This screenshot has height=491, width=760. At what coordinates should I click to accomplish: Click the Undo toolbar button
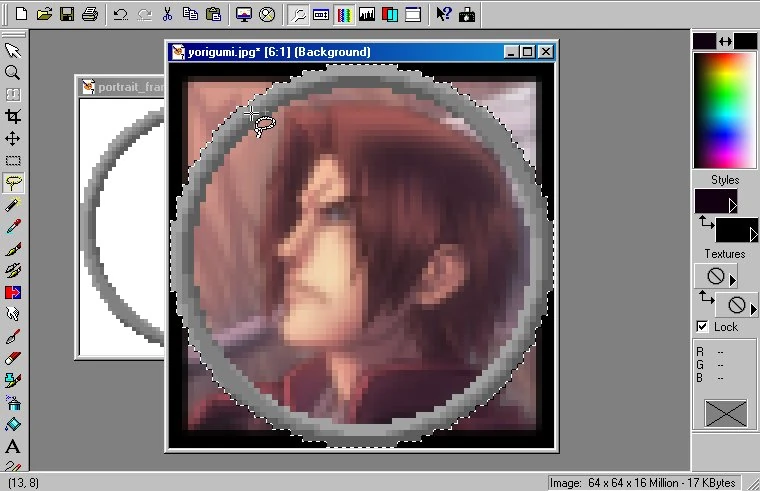(121, 15)
